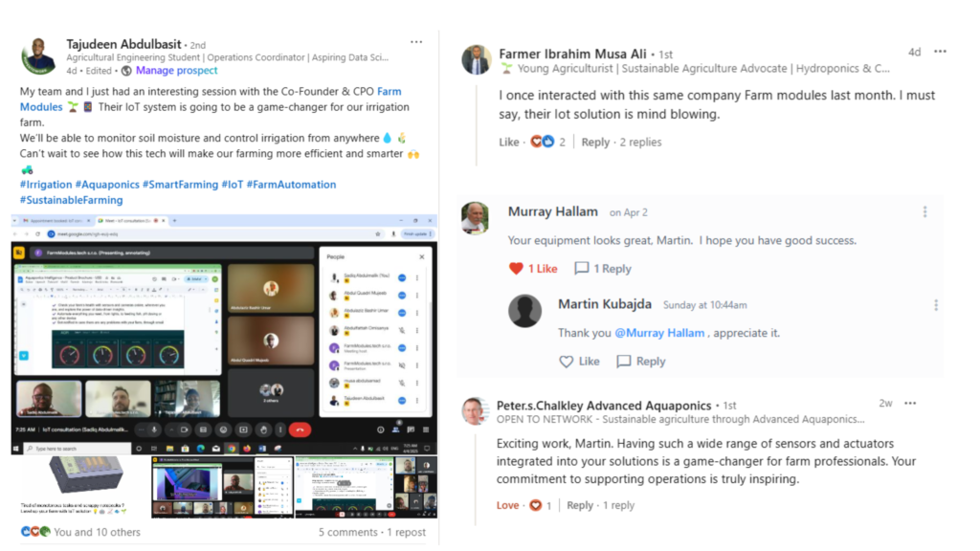
Task: Click the Martin Kubajda name
Action: coord(605,304)
